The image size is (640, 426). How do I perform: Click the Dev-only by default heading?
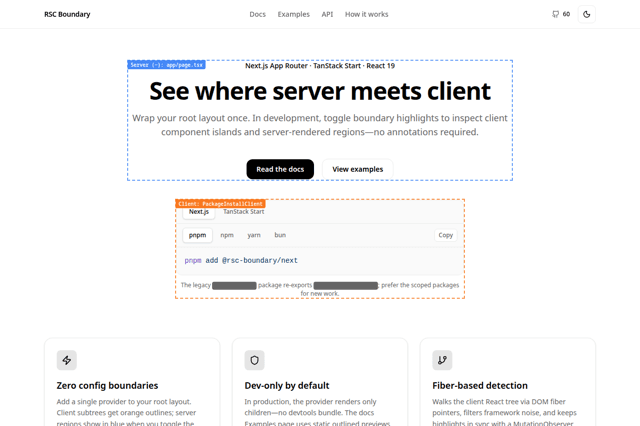287,386
